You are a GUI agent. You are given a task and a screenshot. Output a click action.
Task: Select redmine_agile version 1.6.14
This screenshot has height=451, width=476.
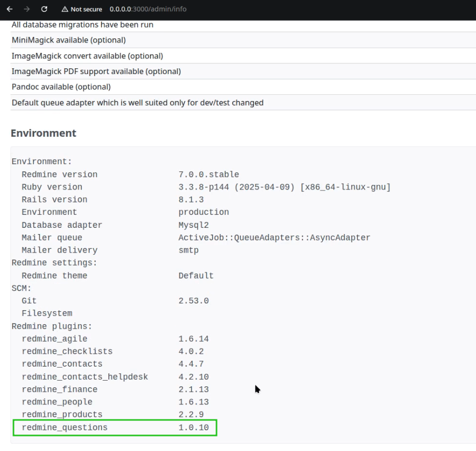[x=193, y=339]
